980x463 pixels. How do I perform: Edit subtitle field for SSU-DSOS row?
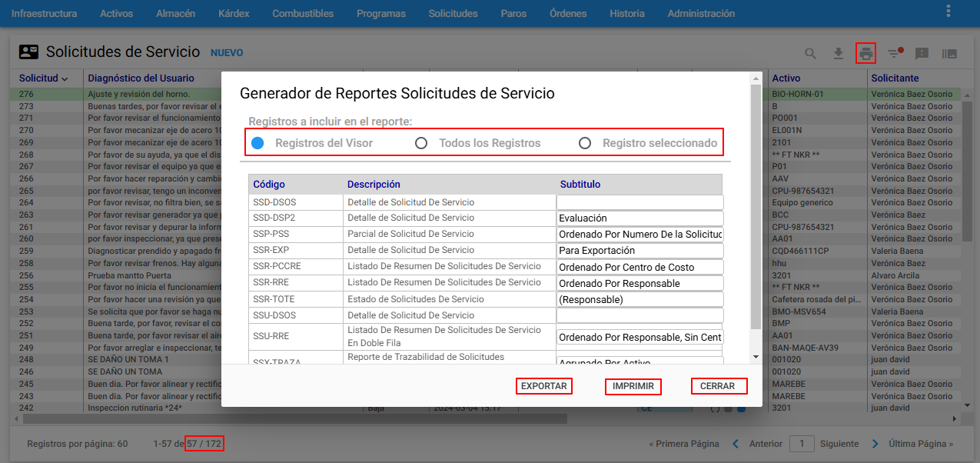coord(640,315)
